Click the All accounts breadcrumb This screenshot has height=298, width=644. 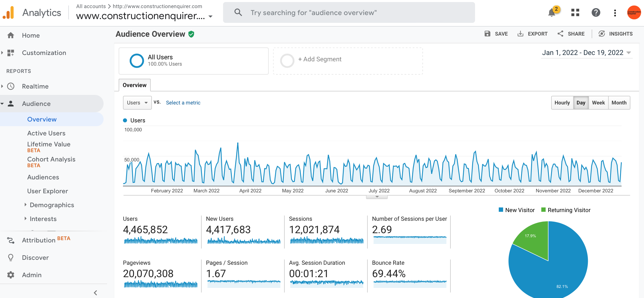point(91,6)
